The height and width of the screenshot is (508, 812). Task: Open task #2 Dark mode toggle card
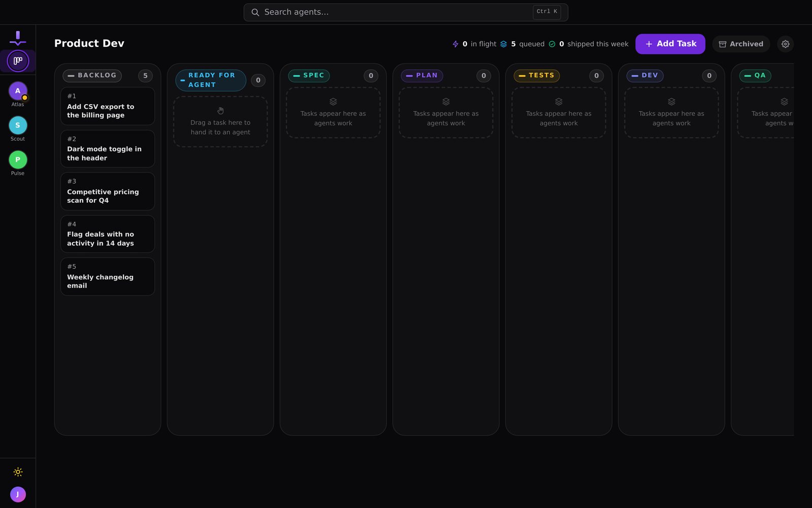click(x=108, y=149)
